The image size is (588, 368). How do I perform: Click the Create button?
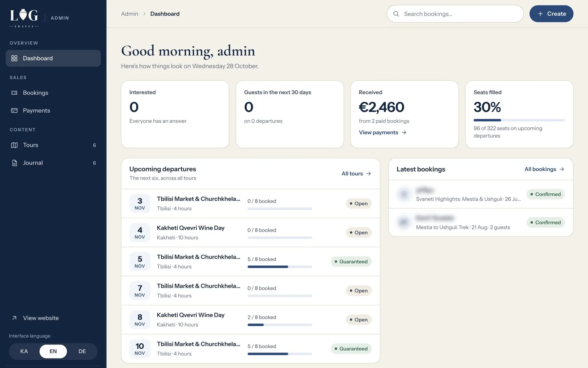click(x=551, y=14)
